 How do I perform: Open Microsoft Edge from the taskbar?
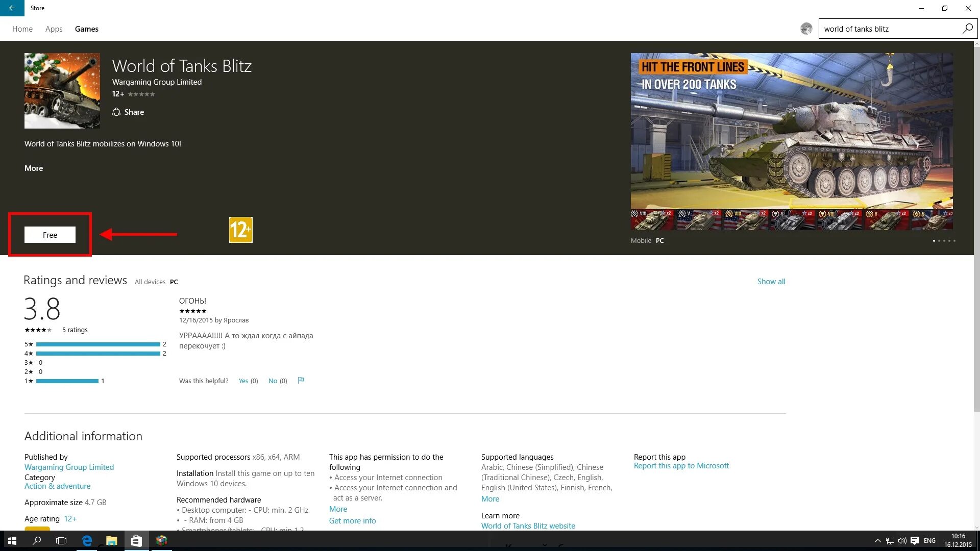87,541
